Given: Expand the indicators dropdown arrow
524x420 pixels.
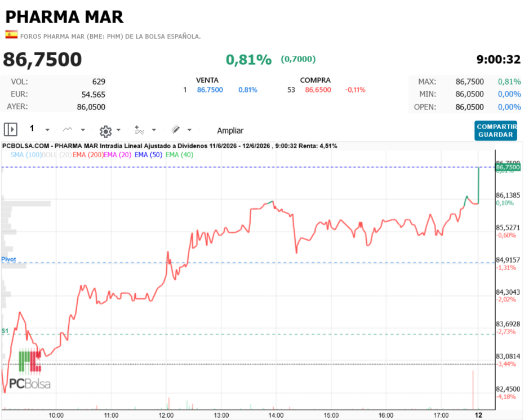Looking at the screenshot, I should [154, 130].
